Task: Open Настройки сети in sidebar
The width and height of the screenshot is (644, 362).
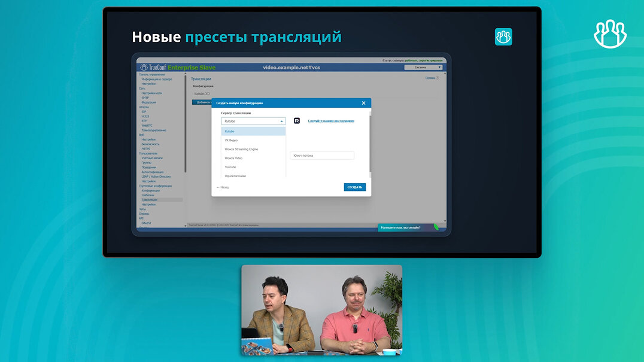Action: click(151, 93)
